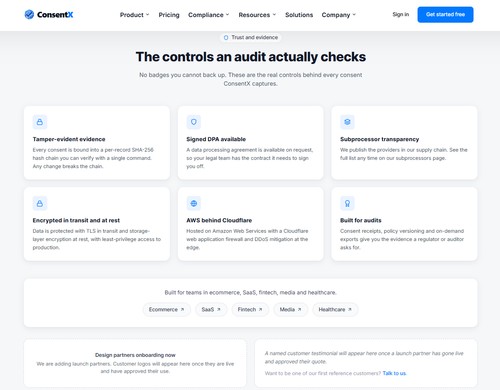
Task: Click the arrow icon on Ecommerce pill
Action: tap(182, 309)
